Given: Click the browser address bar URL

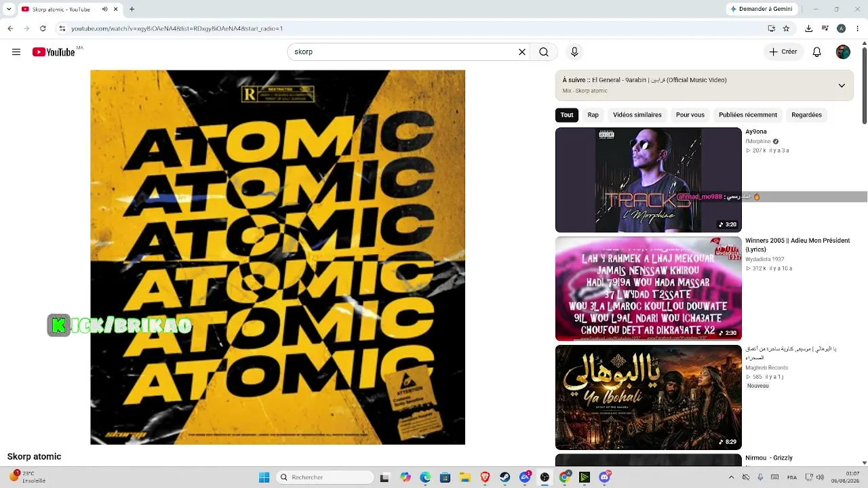Looking at the screenshot, I should coord(177,28).
